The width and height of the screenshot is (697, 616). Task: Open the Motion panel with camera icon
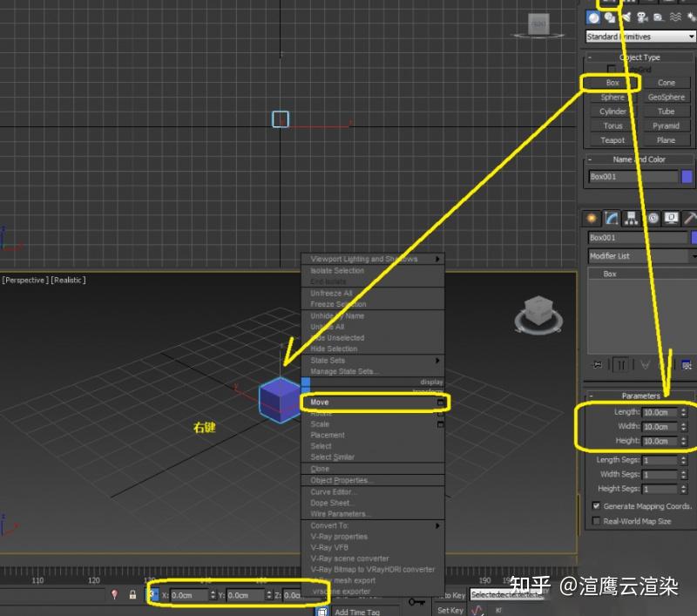(x=653, y=218)
